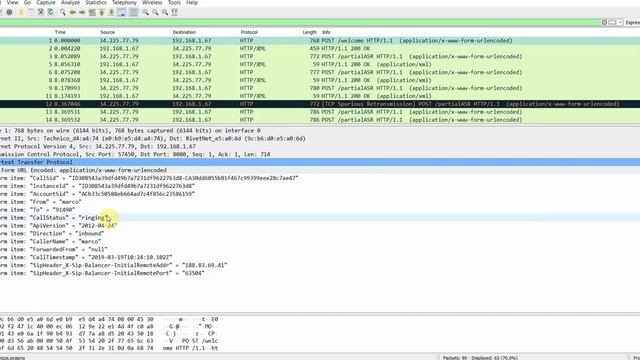Sort packets by the Protocol column
This screenshot has height=360, width=640.
pyautogui.click(x=249, y=32)
